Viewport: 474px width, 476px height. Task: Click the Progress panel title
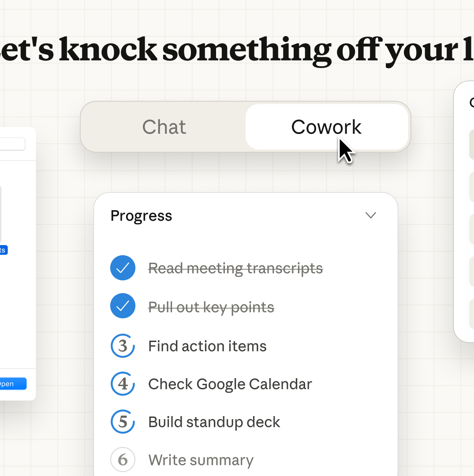(141, 216)
